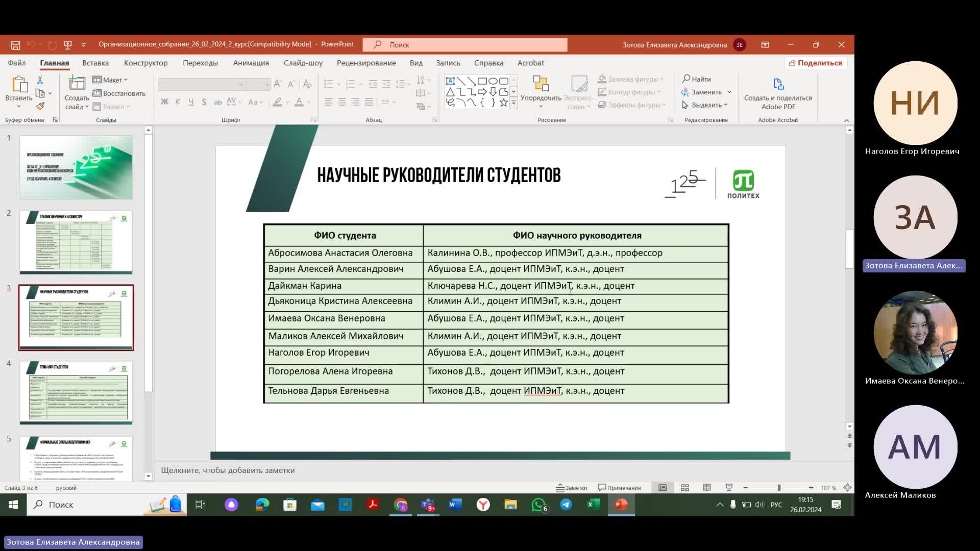The height and width of the screenshot is (551, 980).
Task: Expand the shapes gallery more arrow
Action: click(513, 103)
